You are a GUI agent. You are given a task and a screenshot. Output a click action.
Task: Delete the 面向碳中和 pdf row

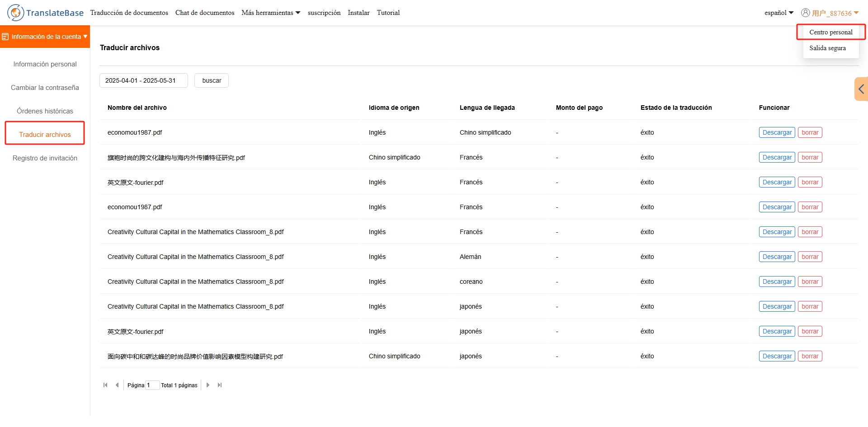tap(810, 356)
